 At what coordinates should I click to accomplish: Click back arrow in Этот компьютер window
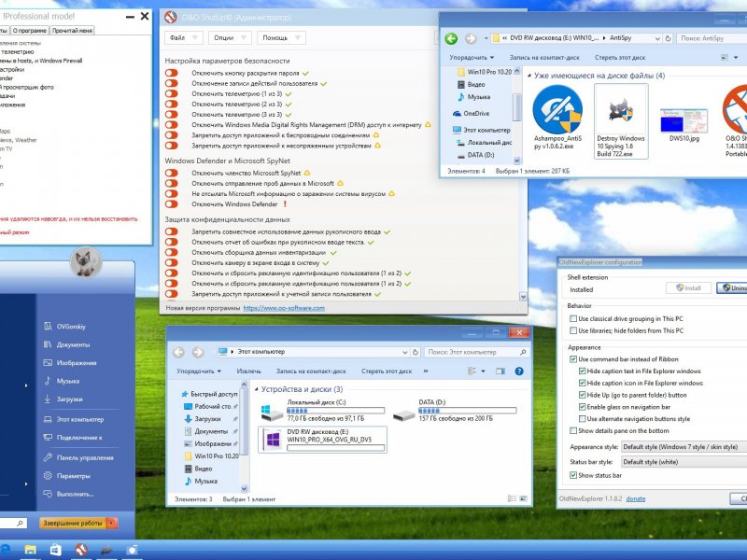click(x=178, y=353)
